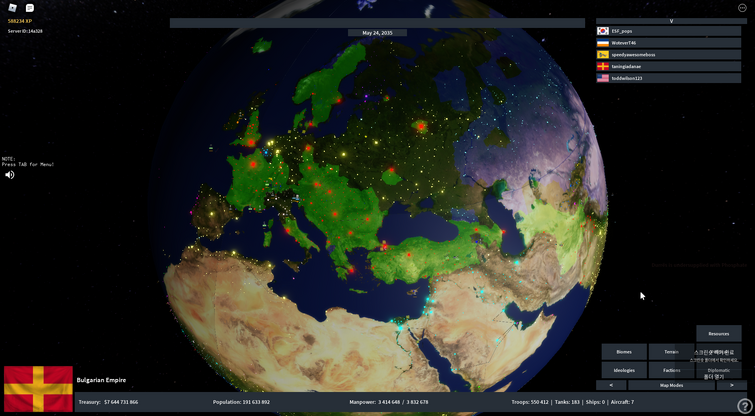755x416 pixels.
Task: Open the Roblox menu logo icon
Action: click(13, 8)
